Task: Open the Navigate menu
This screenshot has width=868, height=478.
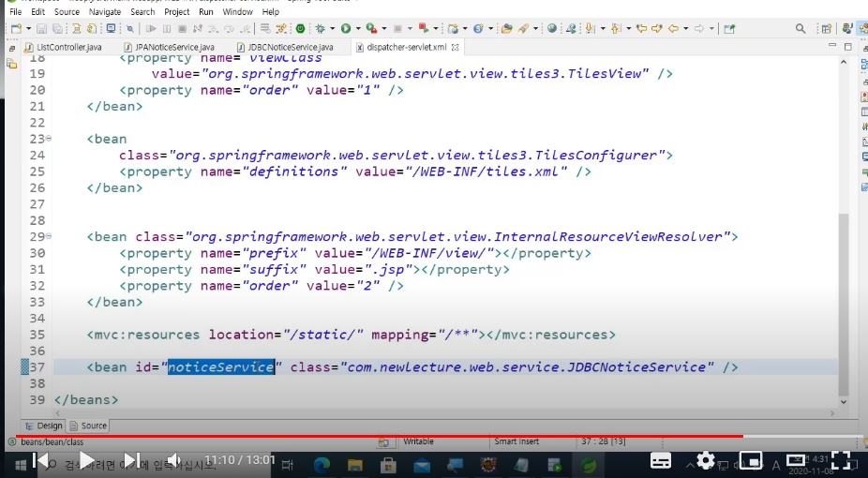Action: click(x=105, y=11)
